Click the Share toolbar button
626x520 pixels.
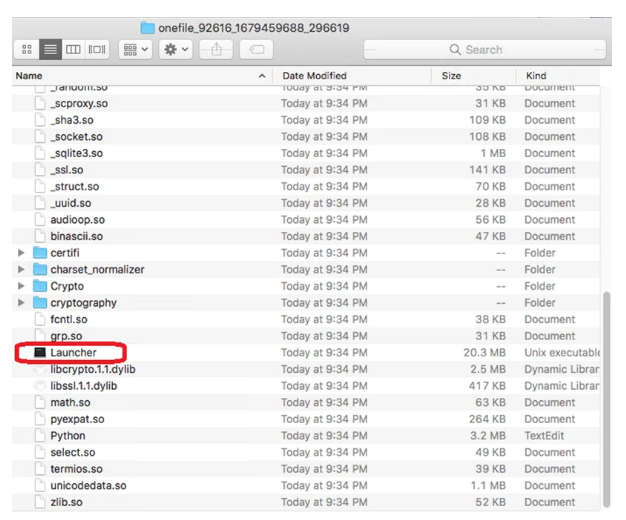pos(216,50)
